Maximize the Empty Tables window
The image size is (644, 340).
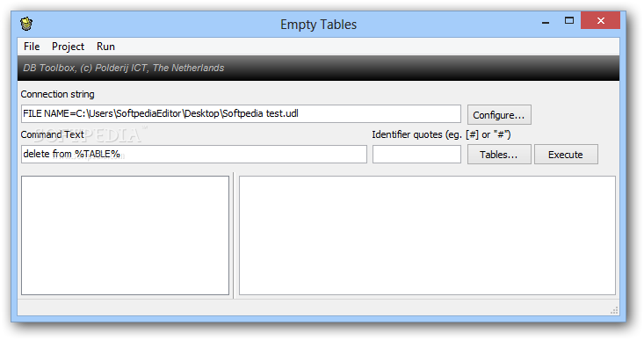pos(568,20)
